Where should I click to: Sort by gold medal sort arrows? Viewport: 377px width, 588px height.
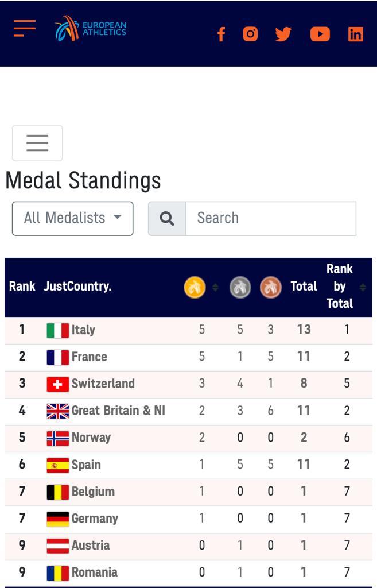(215, 287)
